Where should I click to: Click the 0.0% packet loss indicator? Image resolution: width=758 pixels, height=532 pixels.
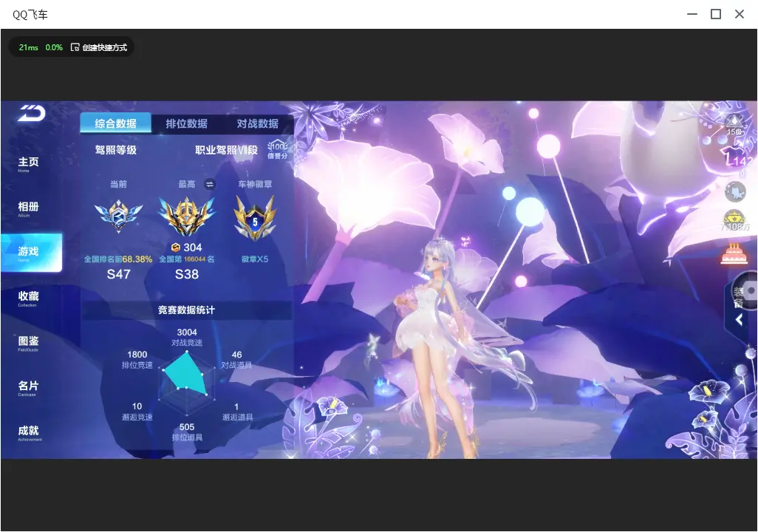point(54,47)
